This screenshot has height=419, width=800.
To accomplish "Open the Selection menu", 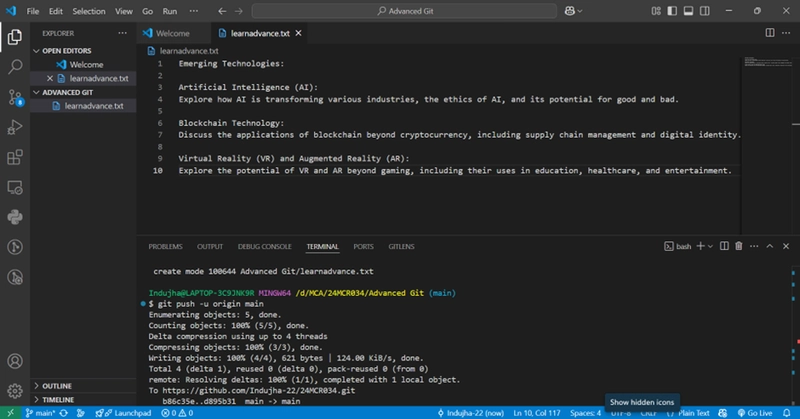I will pos(89,11).
